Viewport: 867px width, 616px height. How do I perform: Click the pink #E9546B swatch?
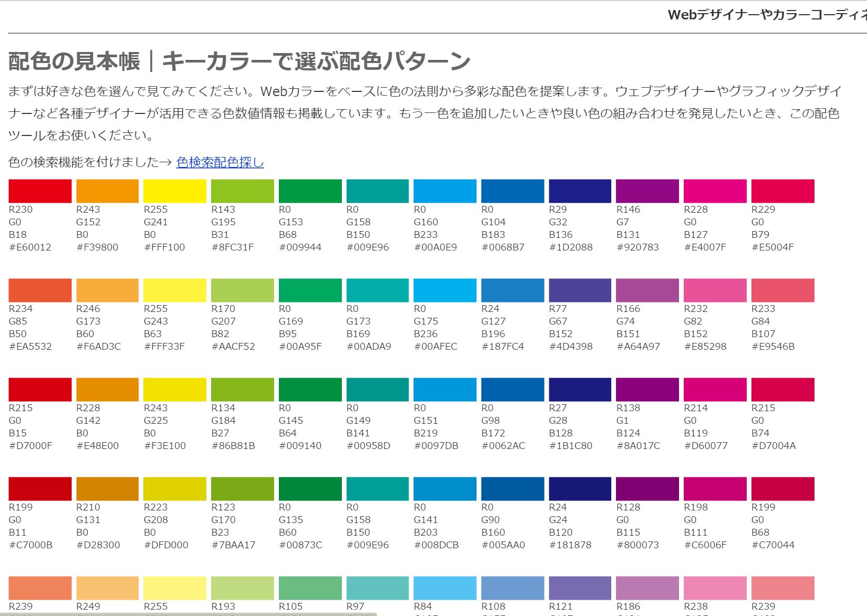pyautogui.click(x=783, y=290)
